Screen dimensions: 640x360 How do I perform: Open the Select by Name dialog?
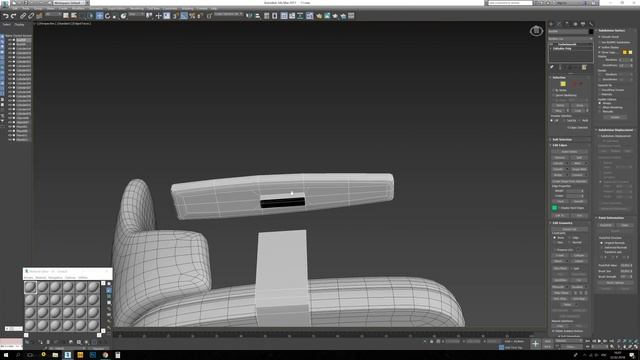point(74,16)
